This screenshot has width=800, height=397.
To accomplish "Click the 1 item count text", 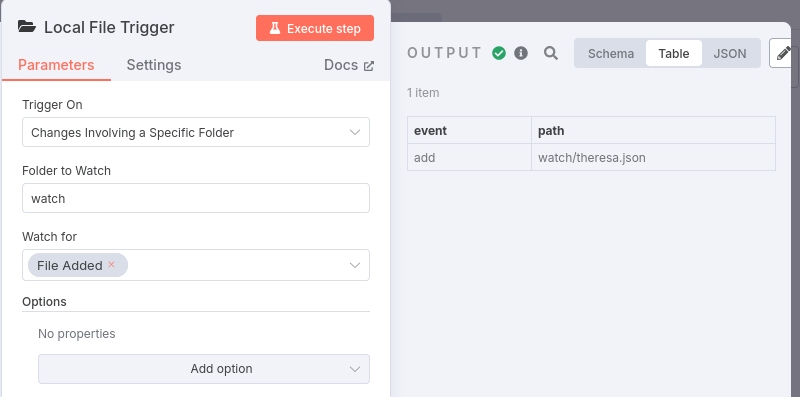I will coord(423,93).
